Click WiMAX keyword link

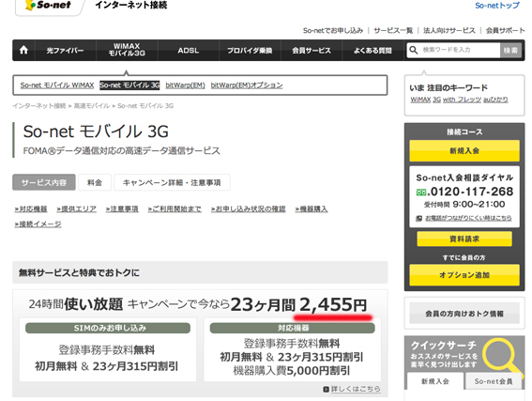(420, 100)
